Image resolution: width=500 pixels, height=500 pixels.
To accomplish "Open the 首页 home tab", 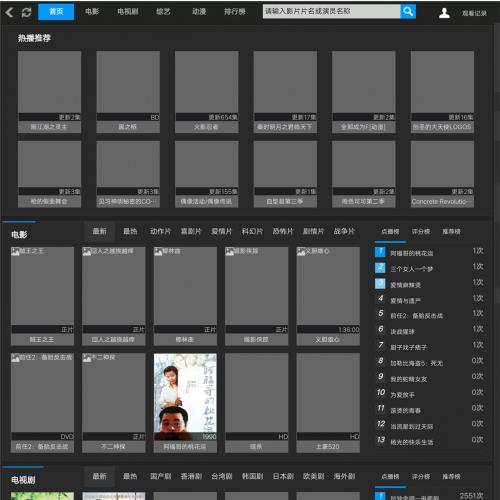I will 56,12.
